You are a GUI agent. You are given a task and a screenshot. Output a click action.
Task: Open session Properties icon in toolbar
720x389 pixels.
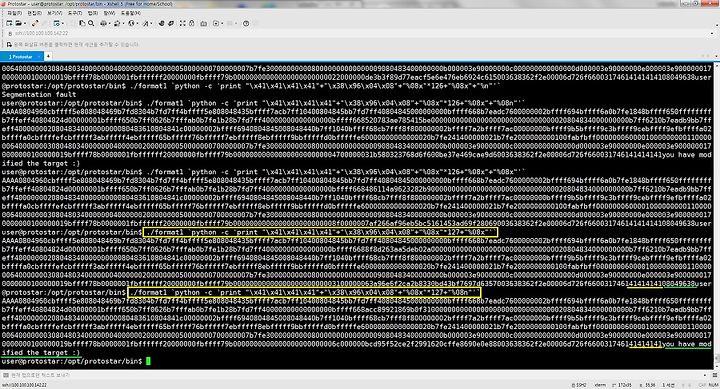click(56, 23)
